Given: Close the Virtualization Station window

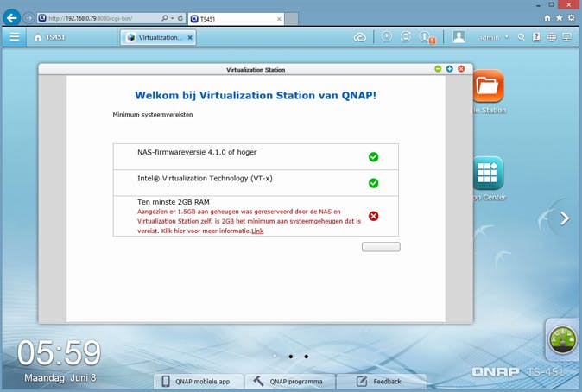Looking at the screenshot, I should coord(461,69).
